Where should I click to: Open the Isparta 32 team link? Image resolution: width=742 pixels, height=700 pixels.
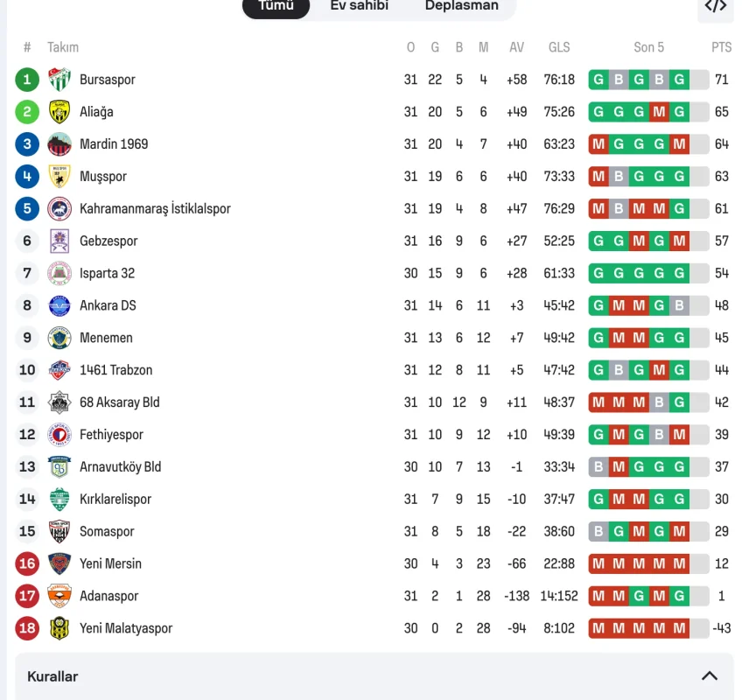(x=107, y=273)
